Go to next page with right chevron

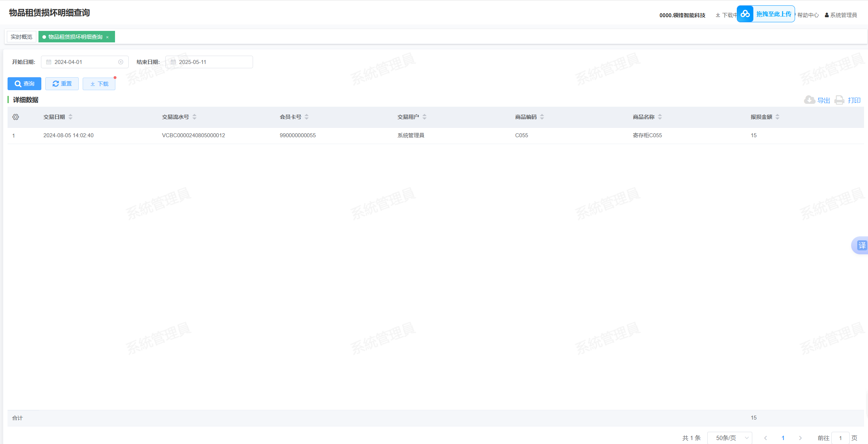coord(800,438)
